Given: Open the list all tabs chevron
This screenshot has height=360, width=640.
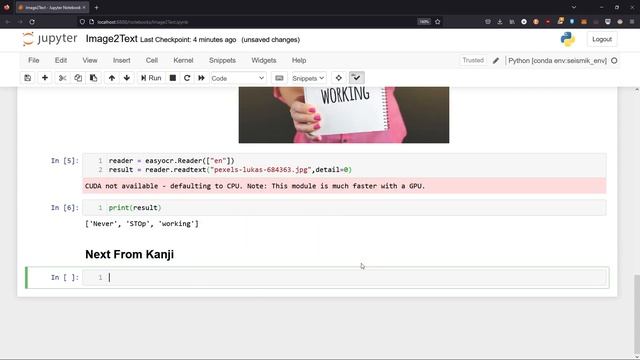Looking at the screenshot, I should (x=574, y=7).
